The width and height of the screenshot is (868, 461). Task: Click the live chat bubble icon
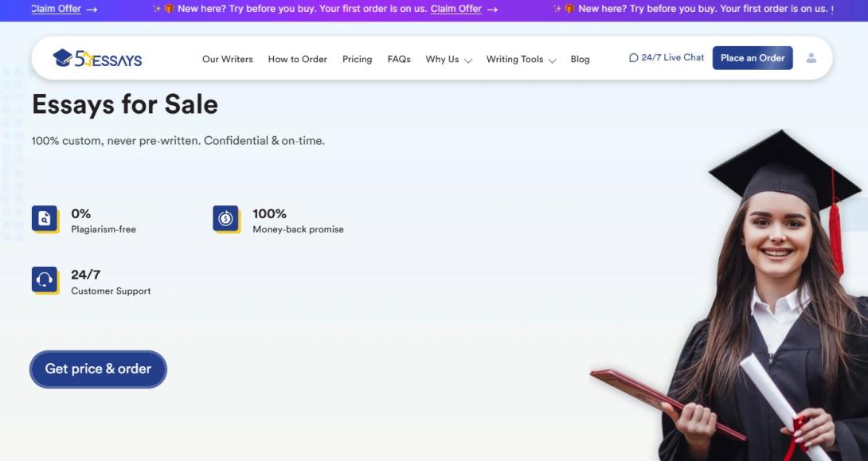[x=634, y=58]
